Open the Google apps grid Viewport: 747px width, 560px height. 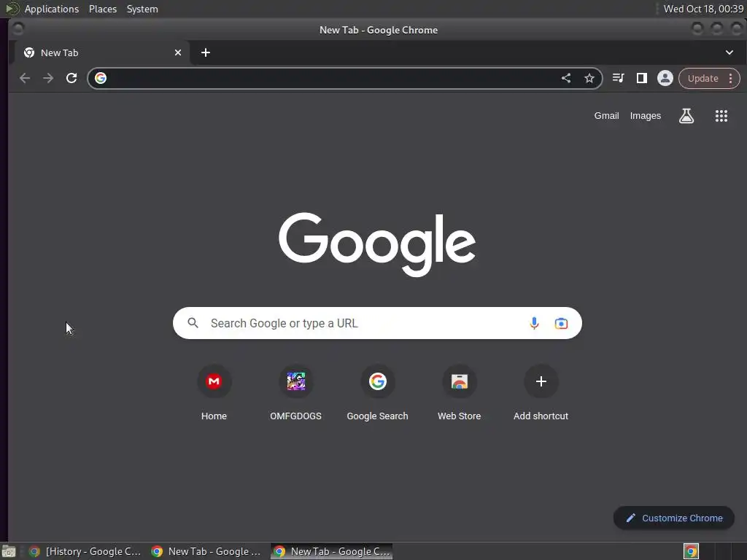click(721, 116)
